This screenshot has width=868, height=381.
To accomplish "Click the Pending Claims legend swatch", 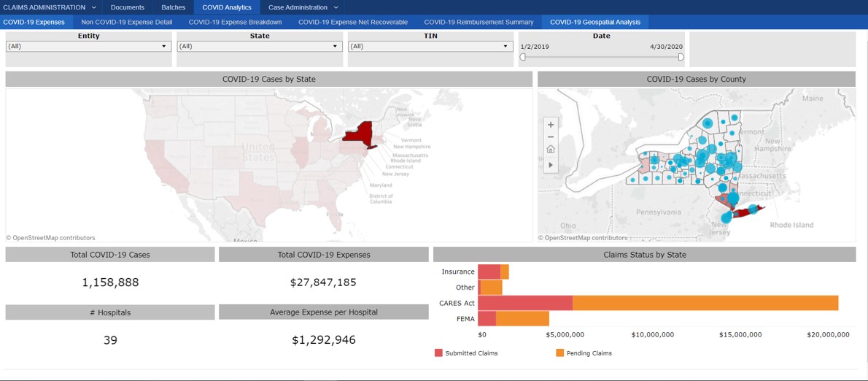I will tap(559, 353).
